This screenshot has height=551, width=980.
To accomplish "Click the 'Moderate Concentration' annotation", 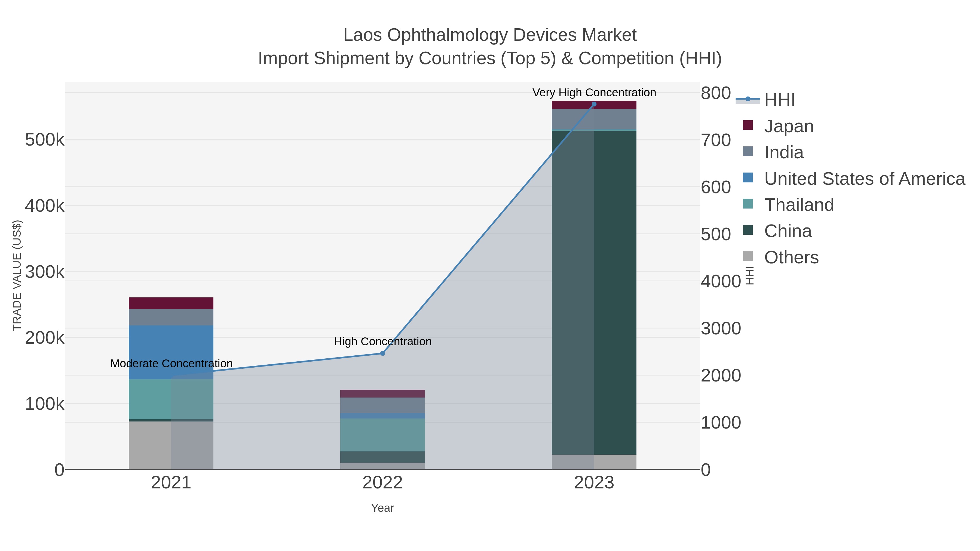I will (x=171, y=364).
